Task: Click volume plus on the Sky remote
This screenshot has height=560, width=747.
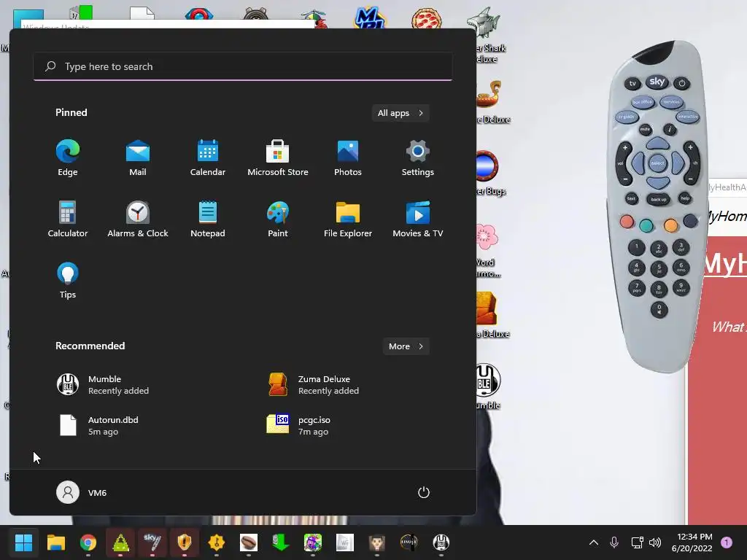Action: click(x=624, y=149)
